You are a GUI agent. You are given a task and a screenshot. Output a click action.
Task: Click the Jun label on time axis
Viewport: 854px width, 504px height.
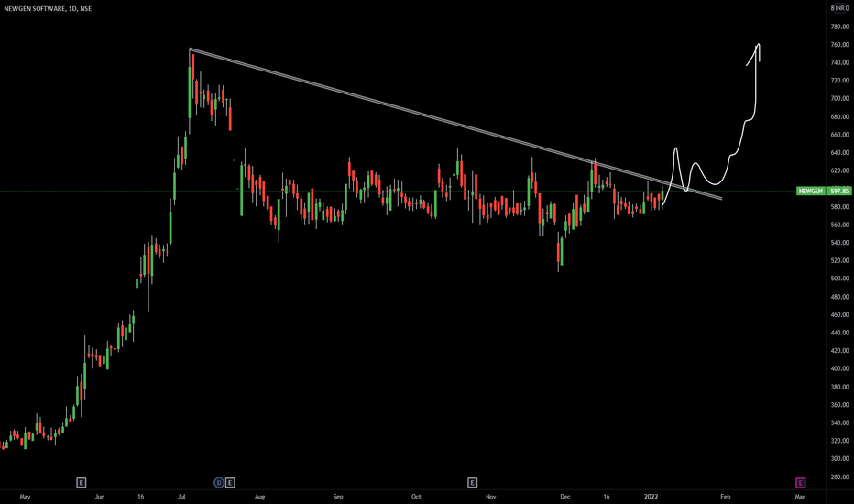pyautogui.click(x=100, y=497)
